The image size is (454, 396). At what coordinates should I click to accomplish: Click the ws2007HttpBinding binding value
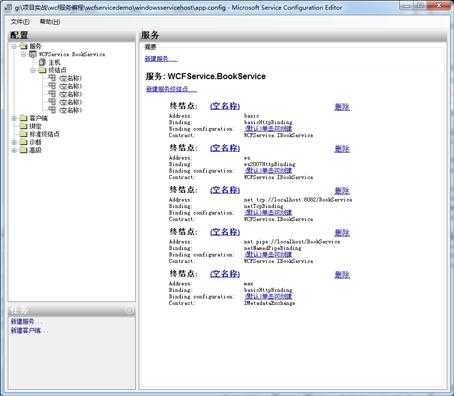click(270, 164)
